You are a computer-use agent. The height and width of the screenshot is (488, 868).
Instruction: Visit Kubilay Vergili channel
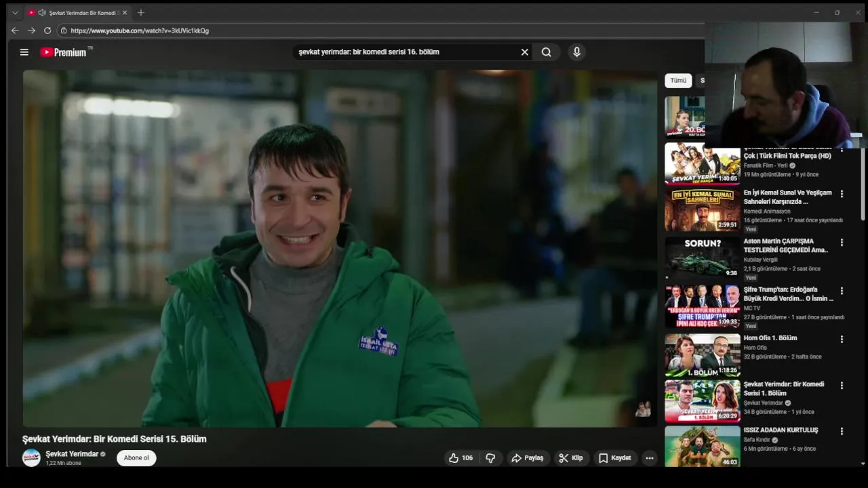(760, 260)
